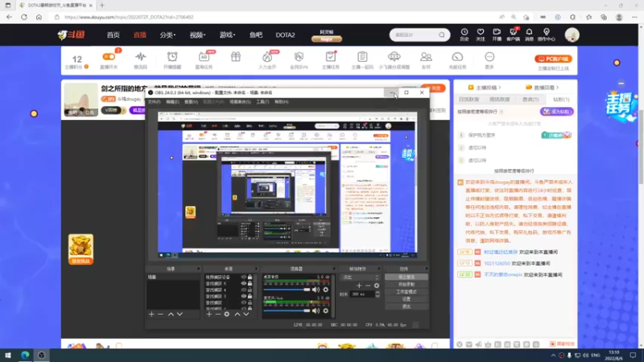Viewport: 644px width, 362px height.
Task: Expand the 游戏 dropdown in Douyu navigation
Action: pyautogui.click(x=227, y=35)
